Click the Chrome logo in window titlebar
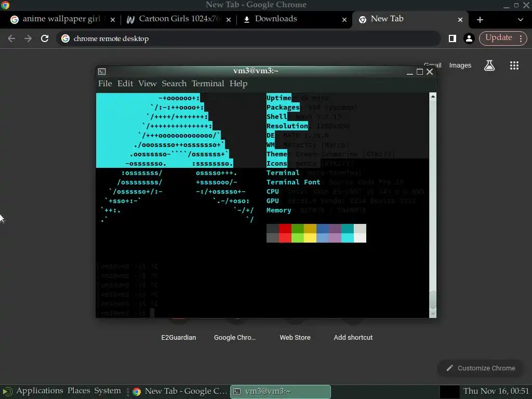 (5, 5)
